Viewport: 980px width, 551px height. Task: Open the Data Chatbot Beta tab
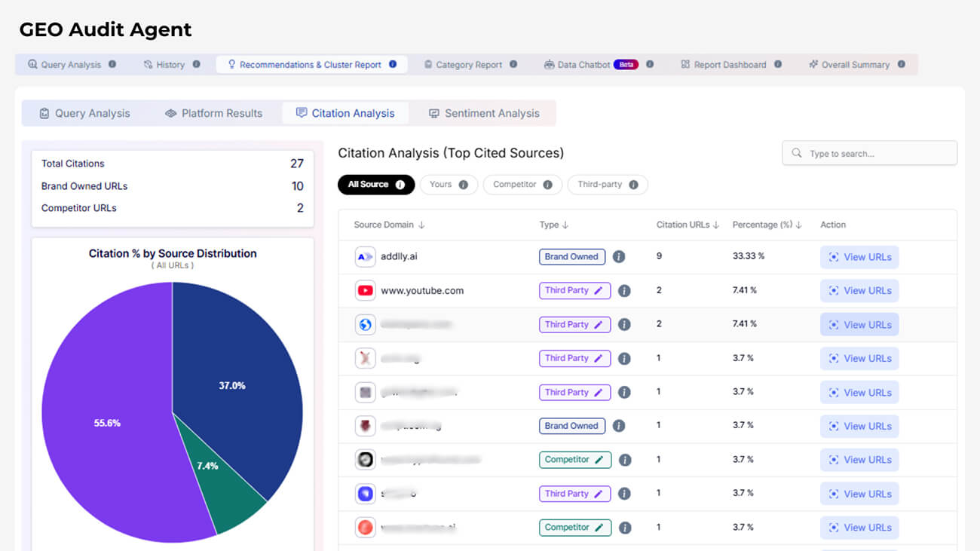tap(591, 65)
